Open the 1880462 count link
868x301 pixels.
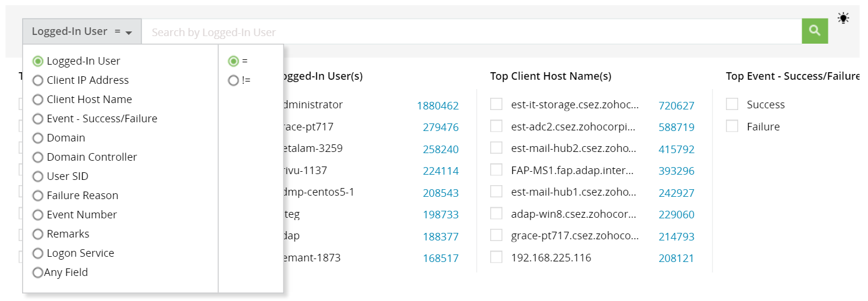coord(437,106)
